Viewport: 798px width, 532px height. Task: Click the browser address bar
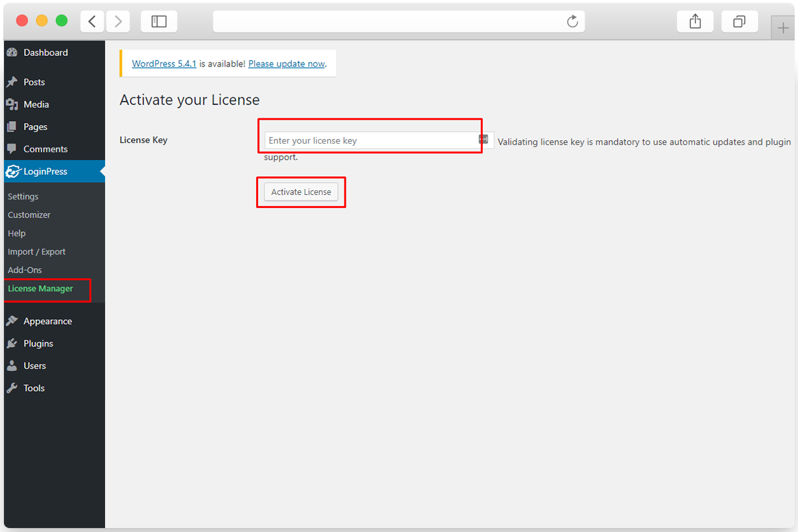[x=399, y=21]
